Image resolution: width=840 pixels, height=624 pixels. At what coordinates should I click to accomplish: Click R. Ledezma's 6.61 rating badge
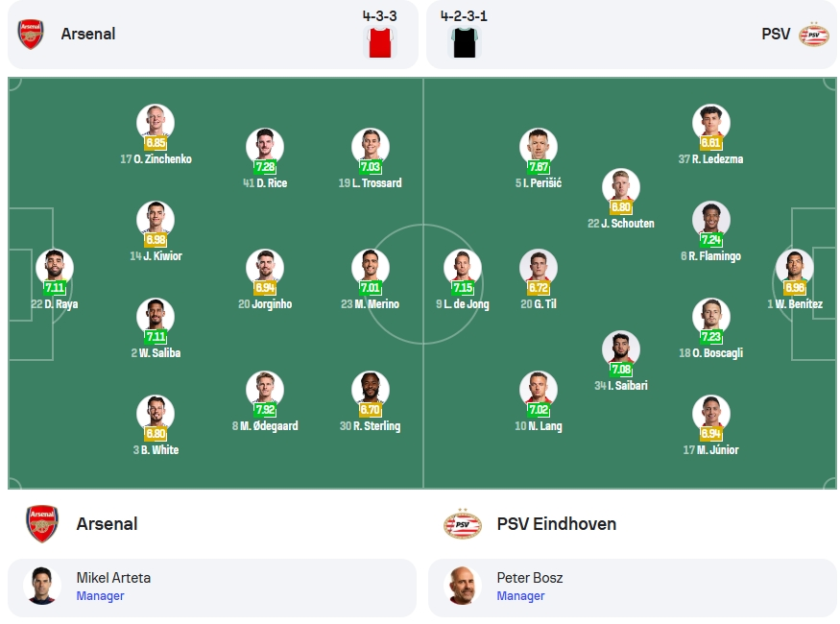[711, 142]
